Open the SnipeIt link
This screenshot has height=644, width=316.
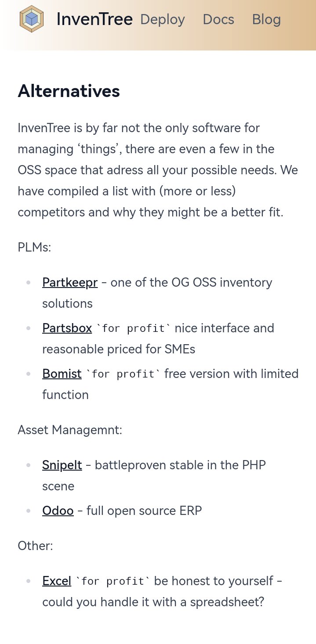62,465
